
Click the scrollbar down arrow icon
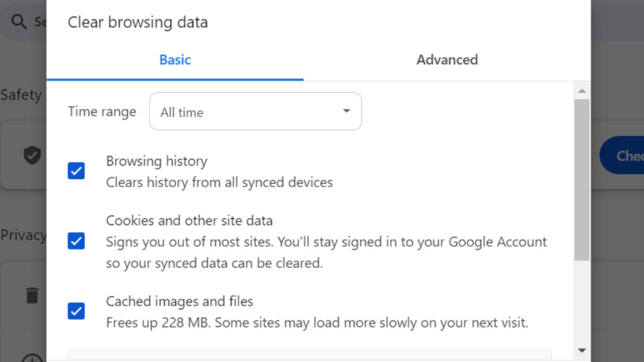pyautogui.click(x=582, y=350)
